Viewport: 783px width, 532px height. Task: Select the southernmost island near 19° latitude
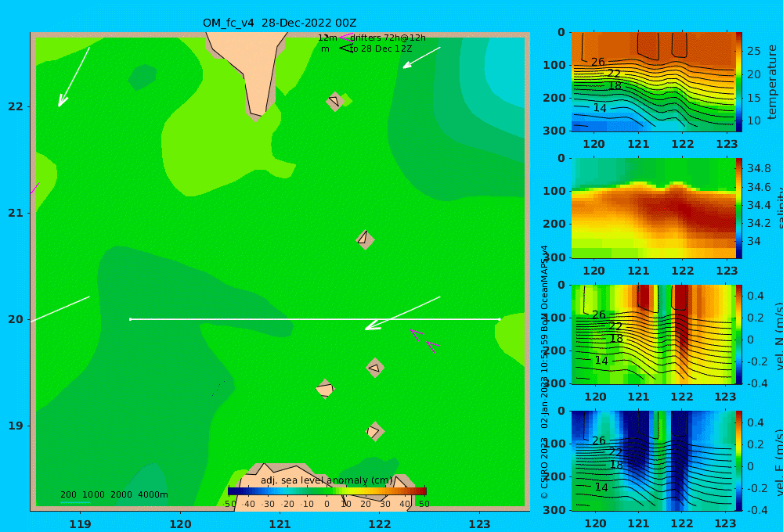374,431
